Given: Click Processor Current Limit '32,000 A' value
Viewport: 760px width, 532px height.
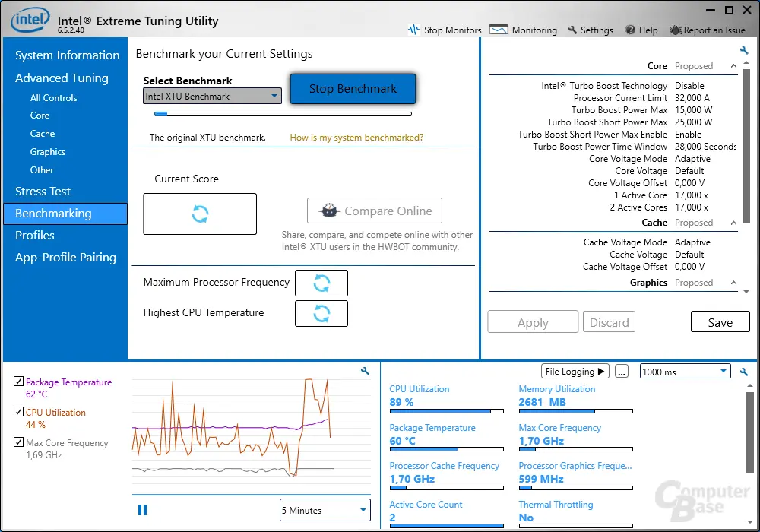Looking at the screenshot, I should pyautogui.click(x=692, y=98).
